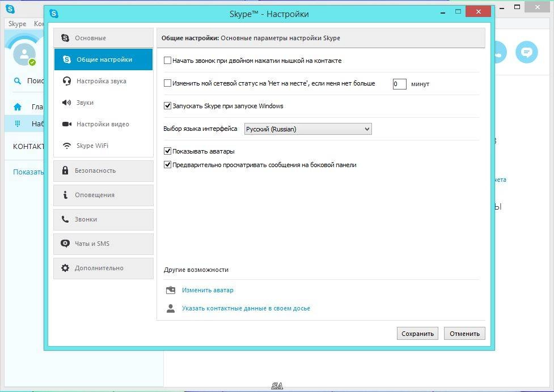
Task: Click the camera icon for video settings
Action: pos(66,124)
